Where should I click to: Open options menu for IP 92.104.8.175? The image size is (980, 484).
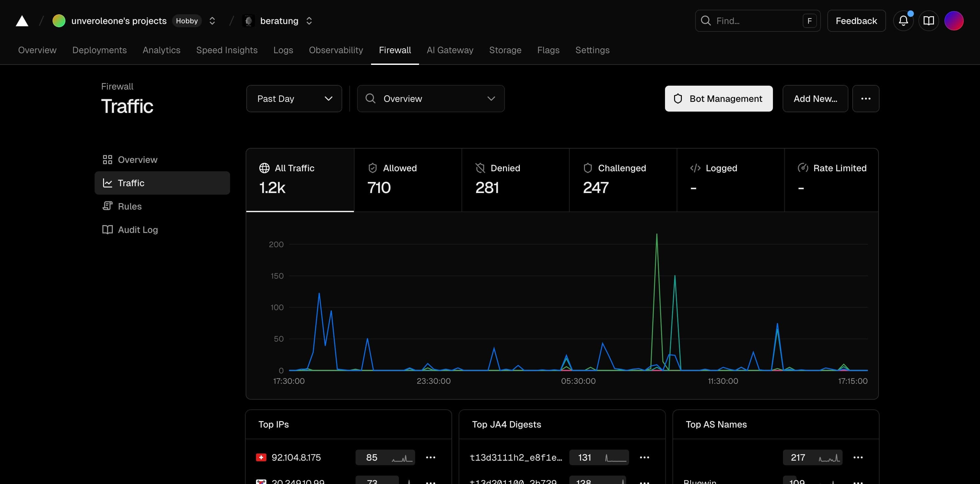click(x=430, y=457)
